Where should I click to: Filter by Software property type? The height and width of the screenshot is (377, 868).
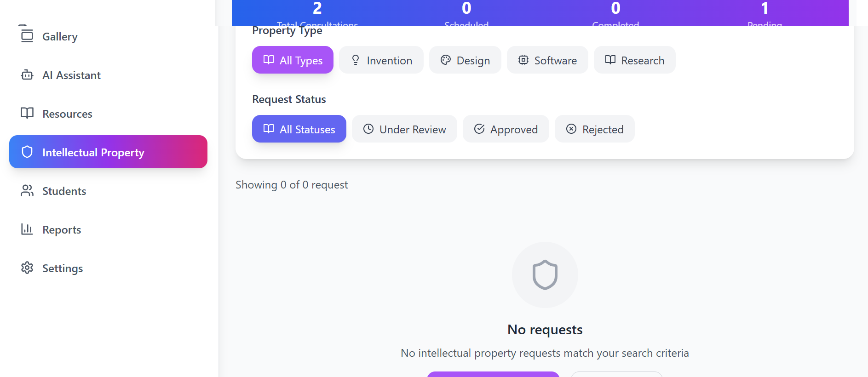coord(547,60)
